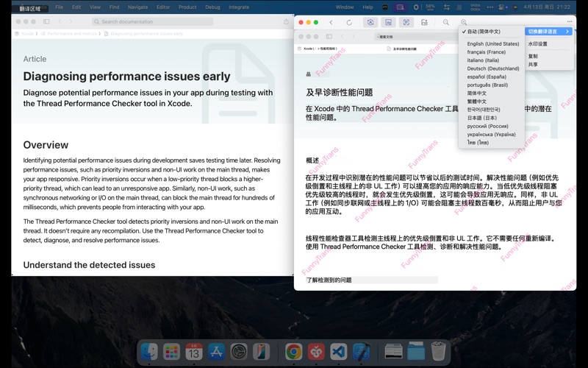The image size is (588, 368).
Task: Click the date and time 4月13日 周日 21:22
Action: coord(547,7)
